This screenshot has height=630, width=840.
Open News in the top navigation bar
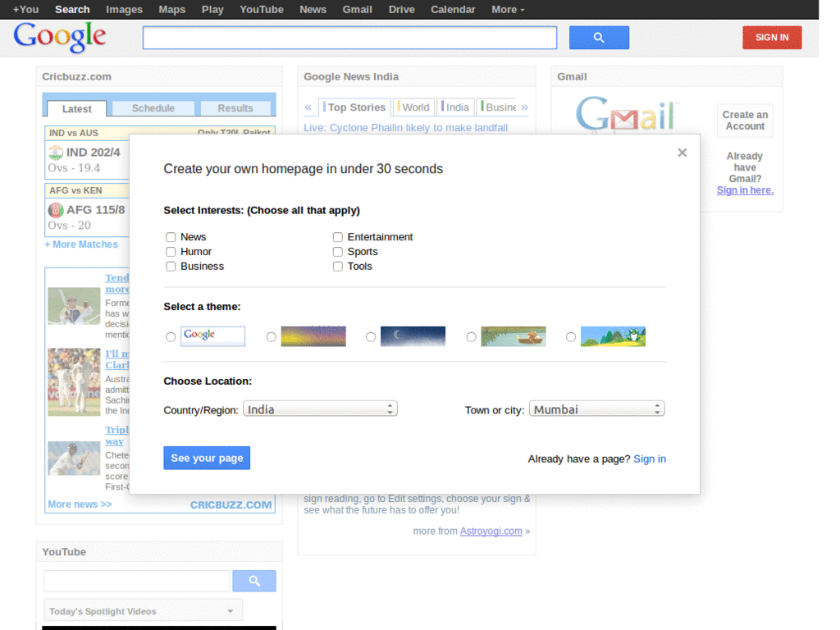click(x=313, y=10)
